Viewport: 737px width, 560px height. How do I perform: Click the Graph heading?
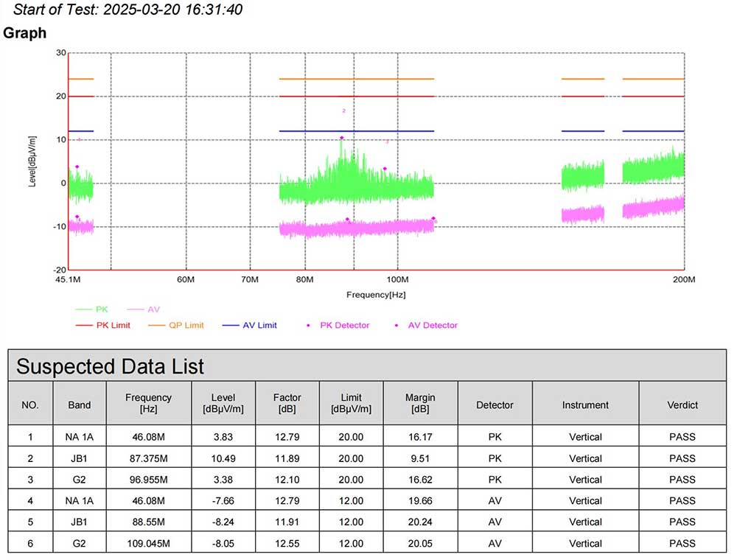25,33
